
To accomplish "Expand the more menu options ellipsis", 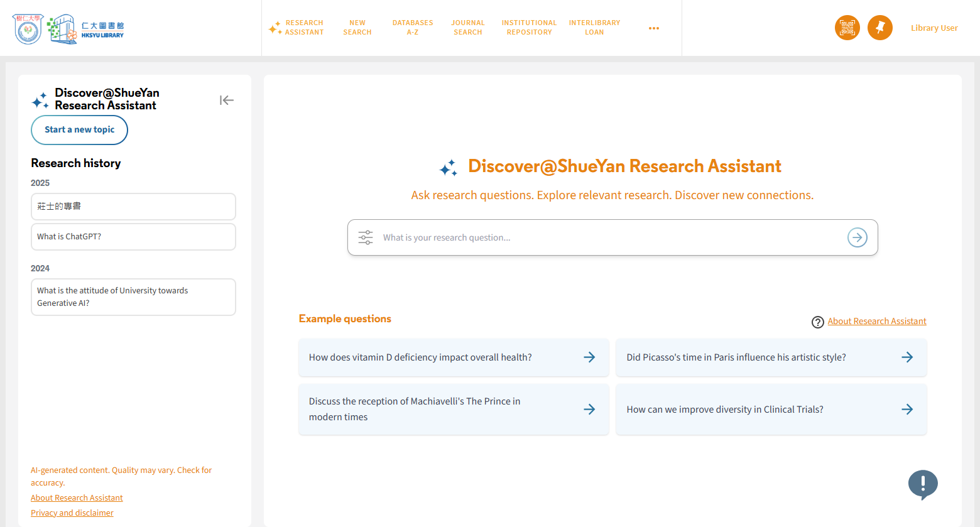I will point(653,28).
